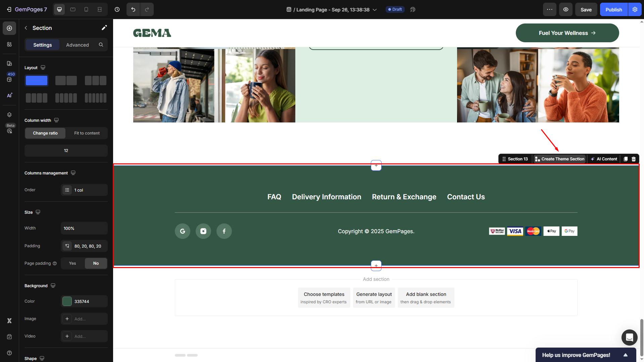Open version history with the clock icon

point(117,9)
